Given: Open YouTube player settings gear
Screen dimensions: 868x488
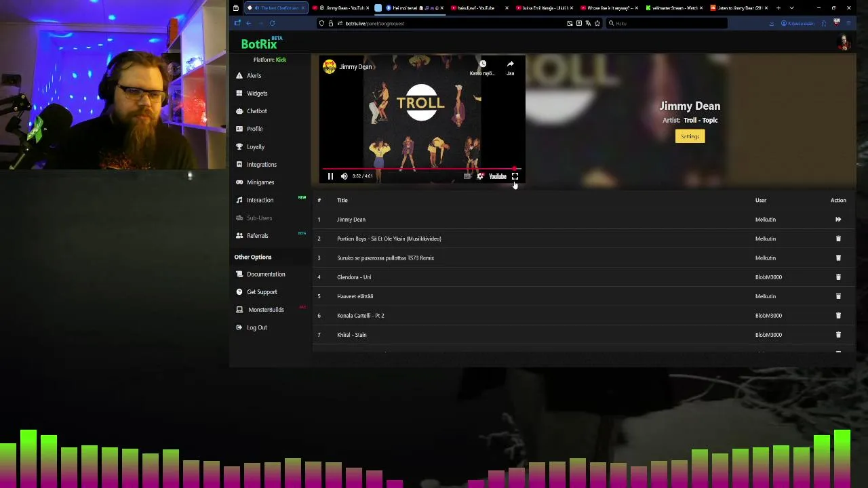Looking at the screenshot, I should point(480,176).
